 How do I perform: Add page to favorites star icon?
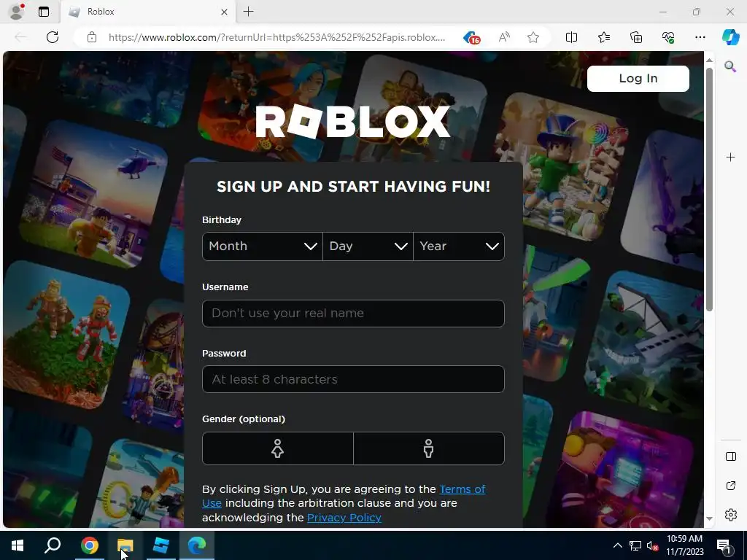point(533,37)
